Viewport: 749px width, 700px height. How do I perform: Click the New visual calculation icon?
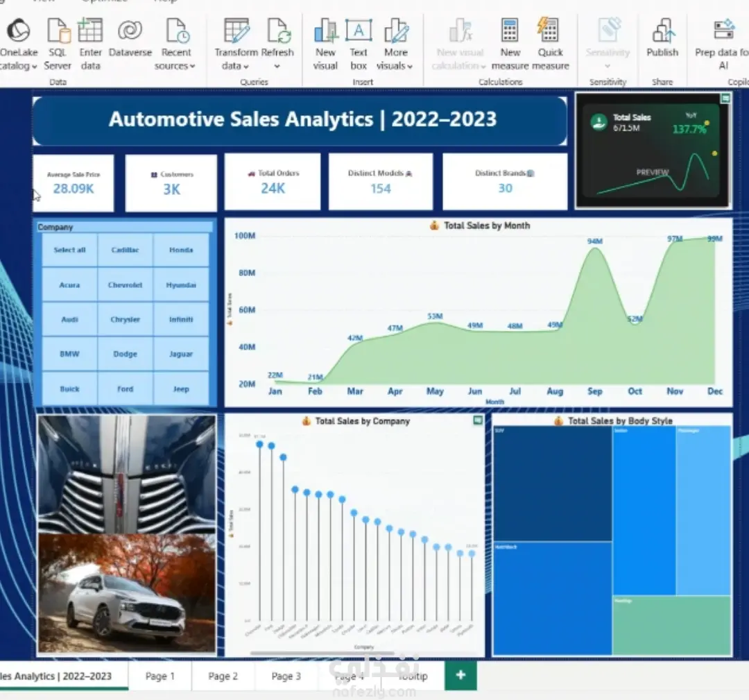coord(460,31)
